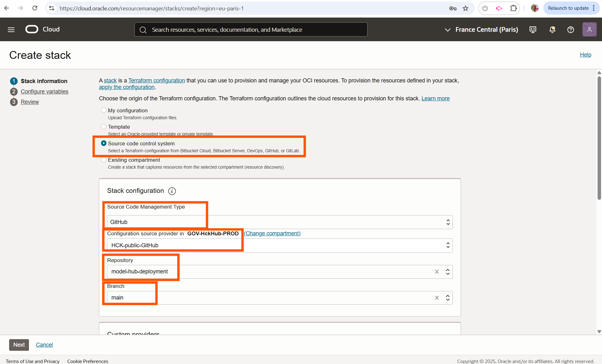This screenshot has width=602, height=364.
Task: Select the My configuration radio button
Action: (x=104, y=110)
